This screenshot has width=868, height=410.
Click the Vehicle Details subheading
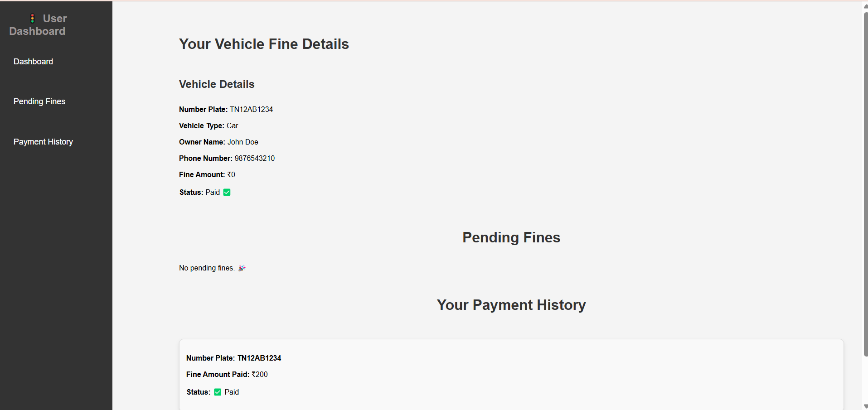[217, 84]
